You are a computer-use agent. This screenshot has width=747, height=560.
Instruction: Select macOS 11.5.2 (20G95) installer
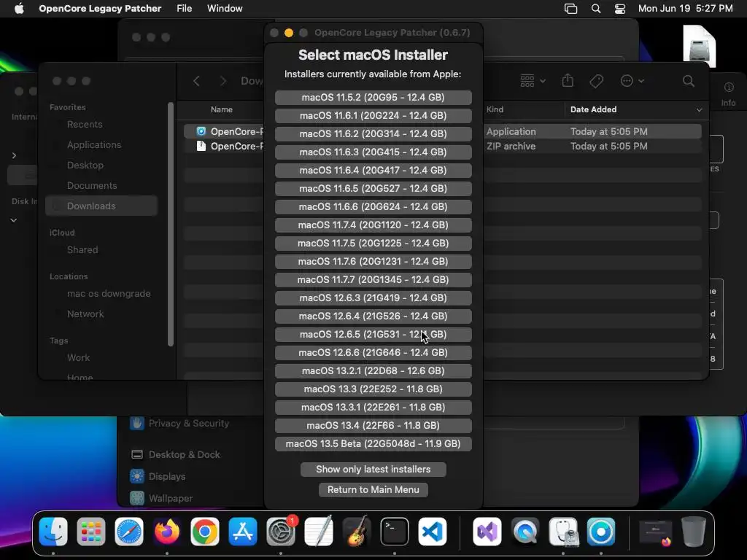coord(373,97)
